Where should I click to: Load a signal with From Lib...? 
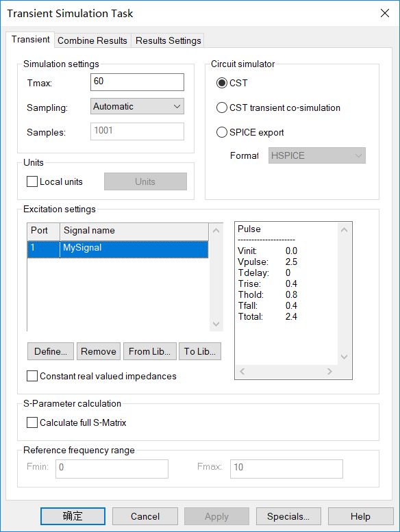coord(149,351)
